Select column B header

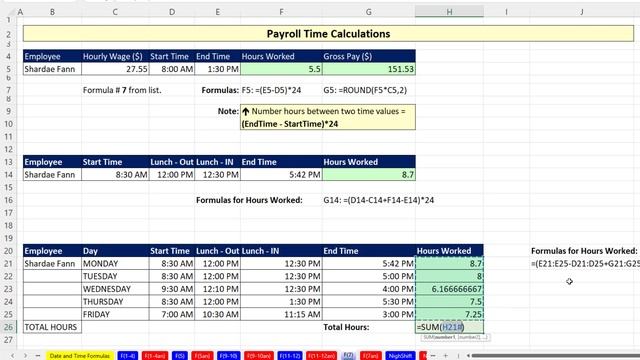(52, 12)
